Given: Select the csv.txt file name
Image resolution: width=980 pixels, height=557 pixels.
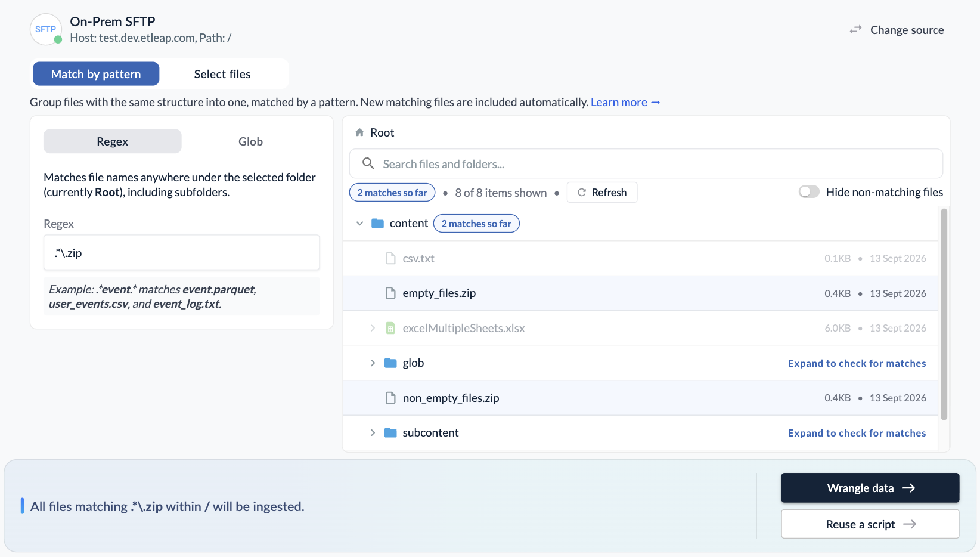Looking at the screenshot, I should point(418,258).
